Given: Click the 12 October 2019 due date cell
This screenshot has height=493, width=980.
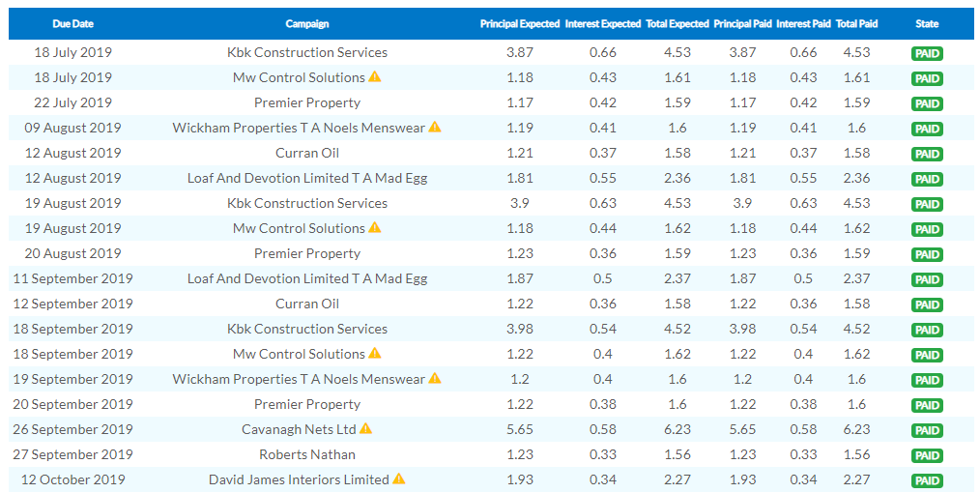Looking at the screenshot, I should (73, 479).
